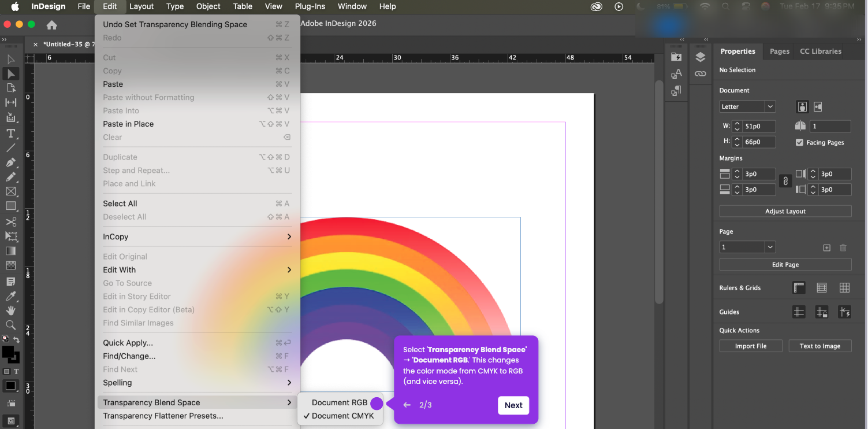Switch to the Pages tab

coord(779,51)
